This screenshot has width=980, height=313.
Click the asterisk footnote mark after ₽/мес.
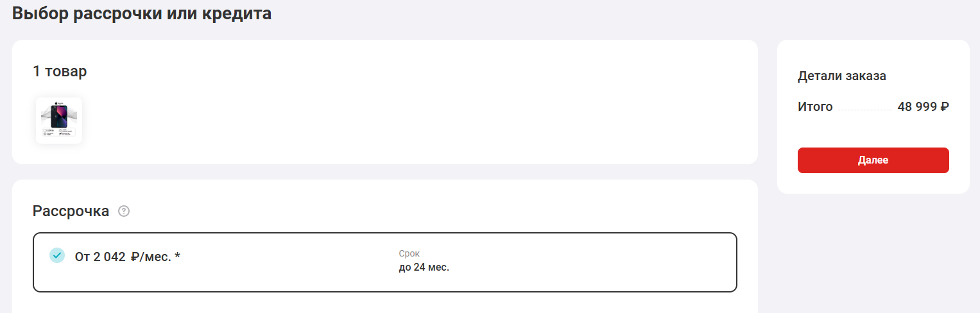pos(178,257)
